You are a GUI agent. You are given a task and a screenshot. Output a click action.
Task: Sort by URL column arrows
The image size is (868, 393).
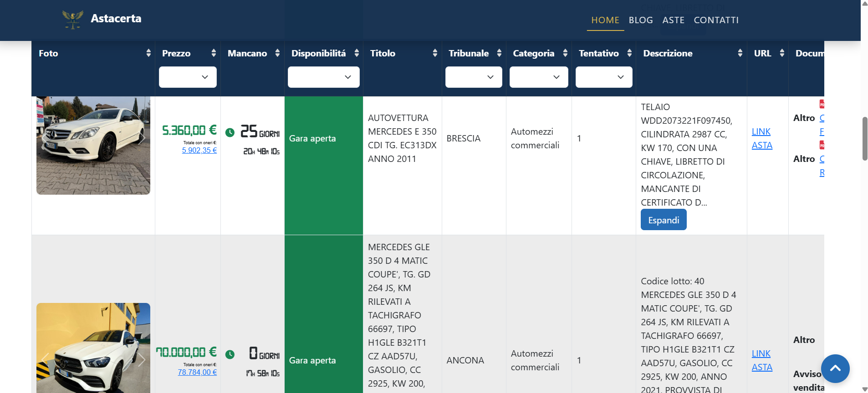[782, 53]
